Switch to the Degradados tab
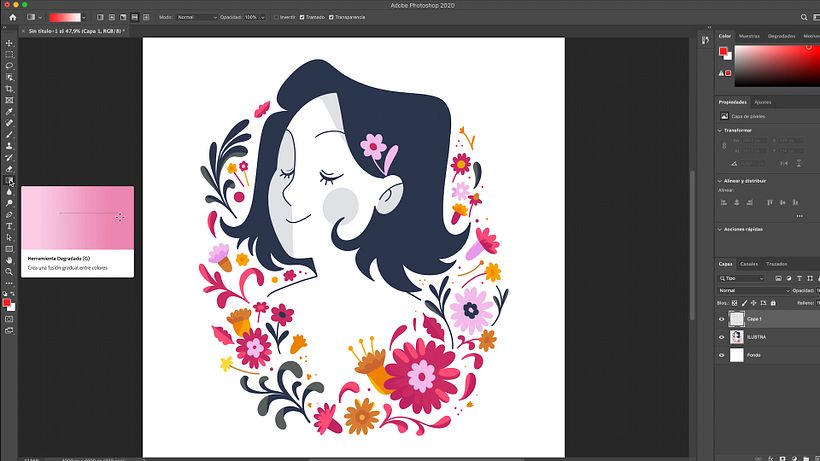 click(781, 36)
